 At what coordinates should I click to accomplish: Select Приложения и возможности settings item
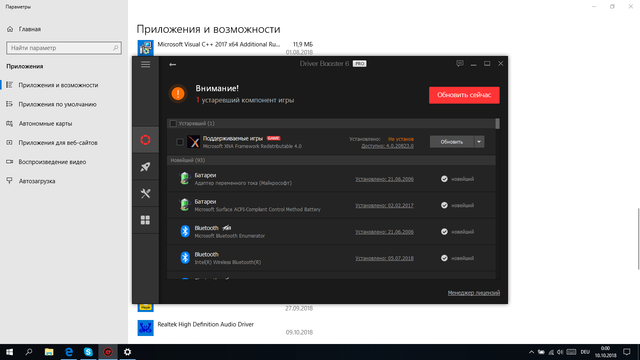coord(64,85)
